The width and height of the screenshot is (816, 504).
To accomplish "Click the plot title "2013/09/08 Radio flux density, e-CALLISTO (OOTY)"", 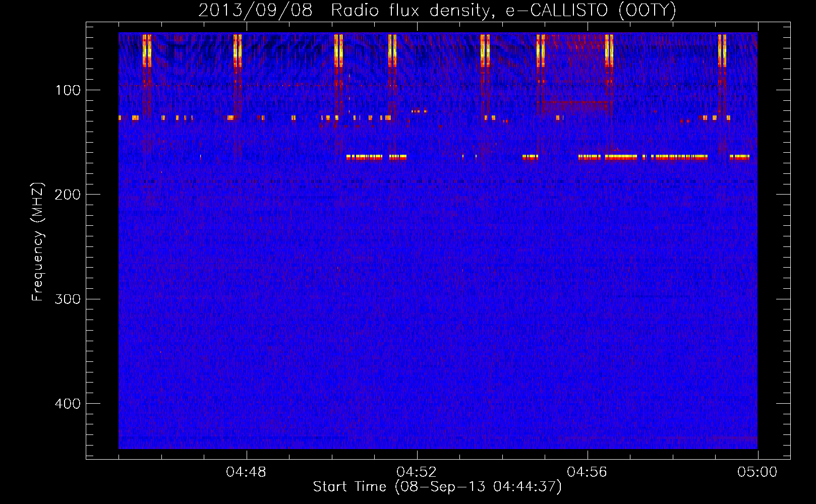I will click(437, 10).
